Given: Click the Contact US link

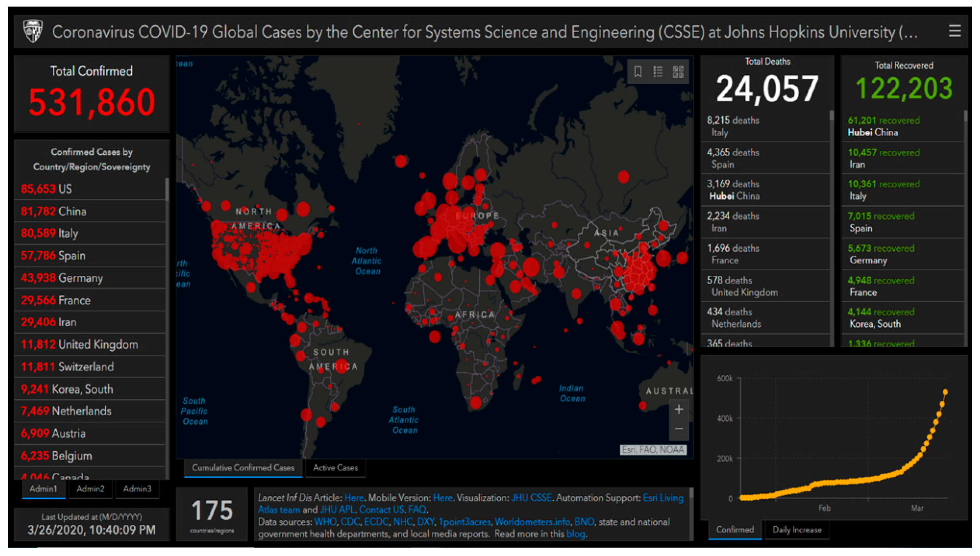Looking at the screenshot, I should 381,510.
